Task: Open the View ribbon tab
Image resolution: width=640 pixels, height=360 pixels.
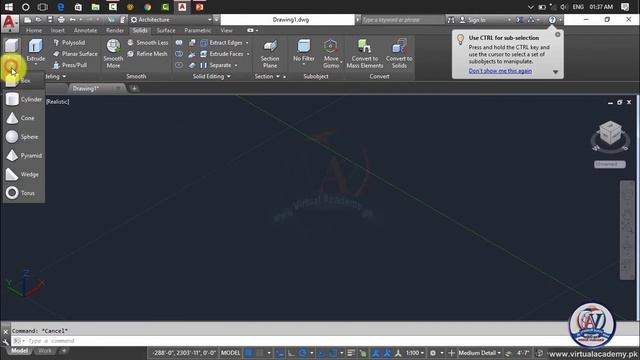Action: 226,30
